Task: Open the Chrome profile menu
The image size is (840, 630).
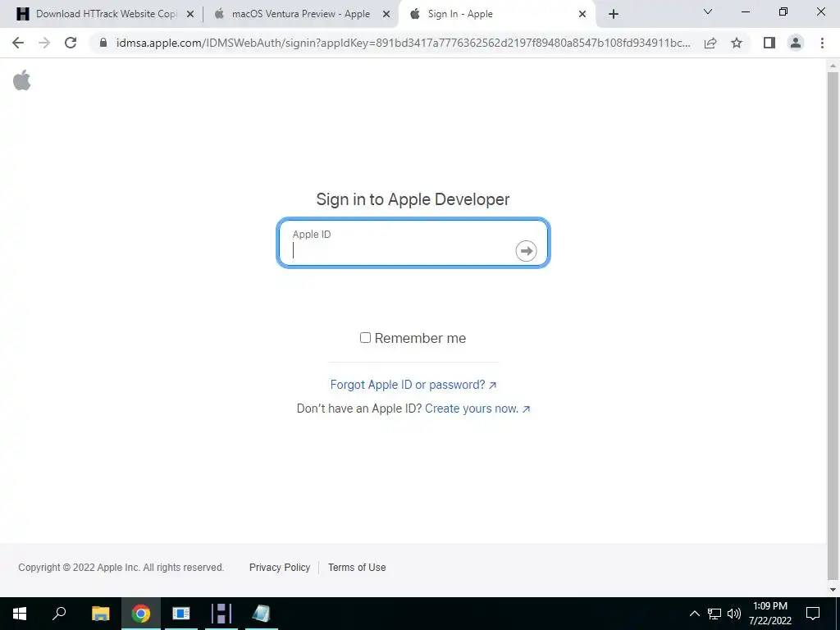Action: tap(796, 43)
